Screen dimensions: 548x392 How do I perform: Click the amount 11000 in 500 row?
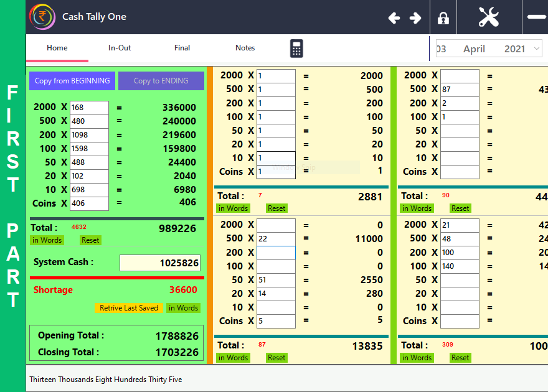click(369, 239)
